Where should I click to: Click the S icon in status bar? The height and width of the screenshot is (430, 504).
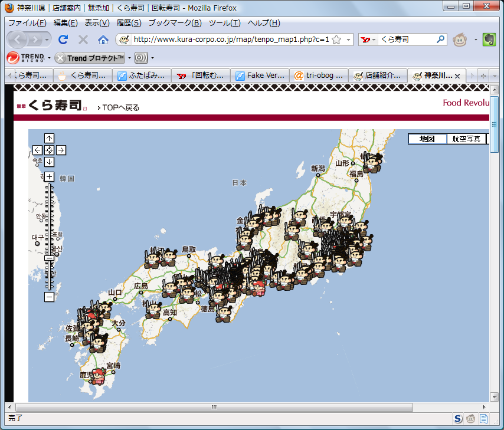(x=458, y=418)
